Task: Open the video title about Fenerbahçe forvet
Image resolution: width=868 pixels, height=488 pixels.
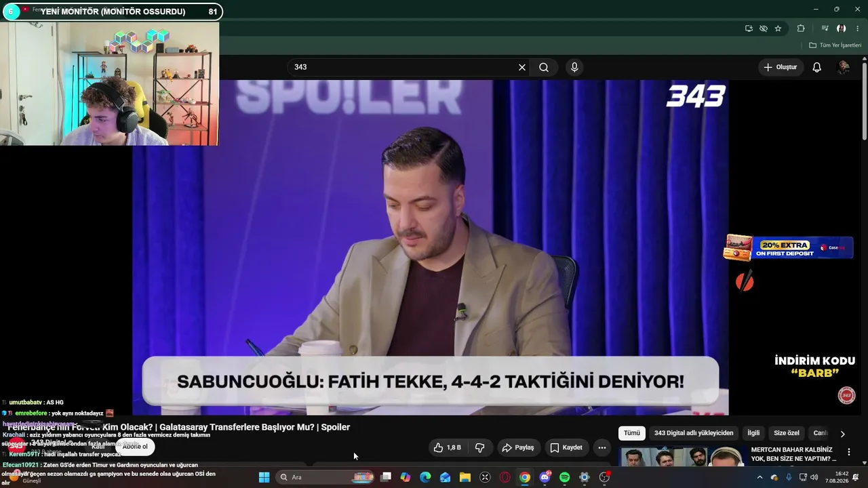Action: [179, 427]
